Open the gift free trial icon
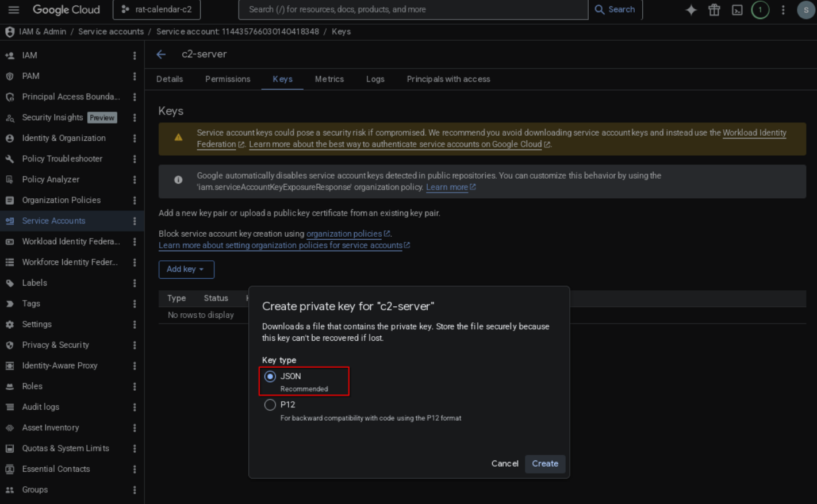 pos(714,10)
